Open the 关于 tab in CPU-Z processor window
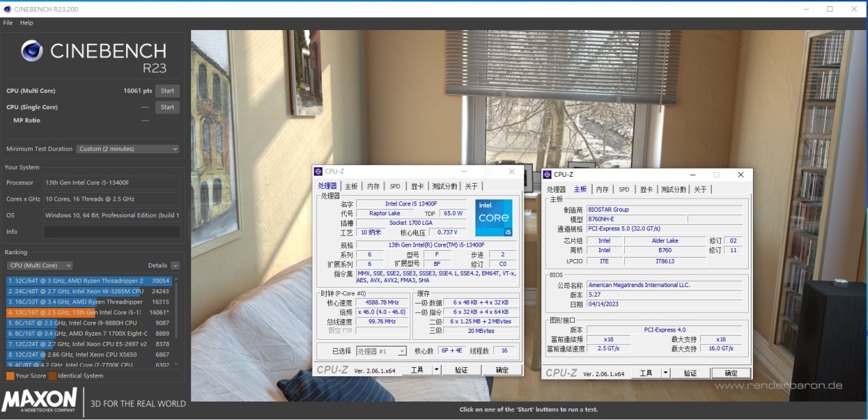 pos(471,186)
